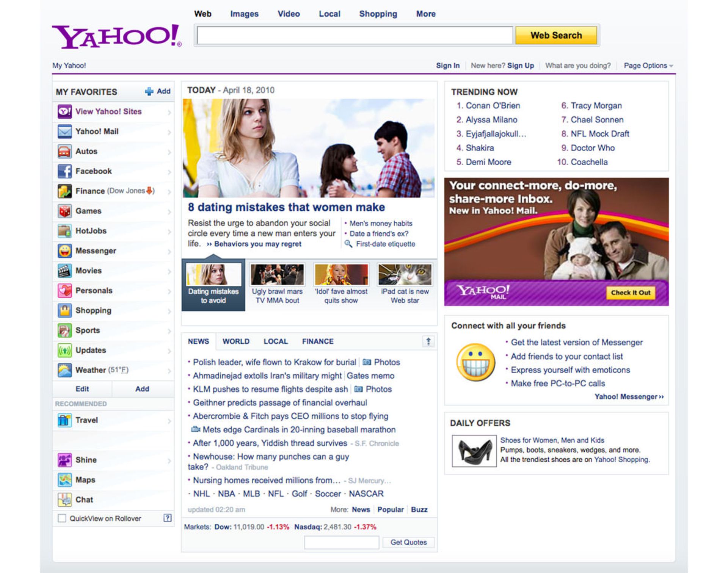Click the Edit favorites button
Viewport: 728px width, 573px height.
[82, 389]
